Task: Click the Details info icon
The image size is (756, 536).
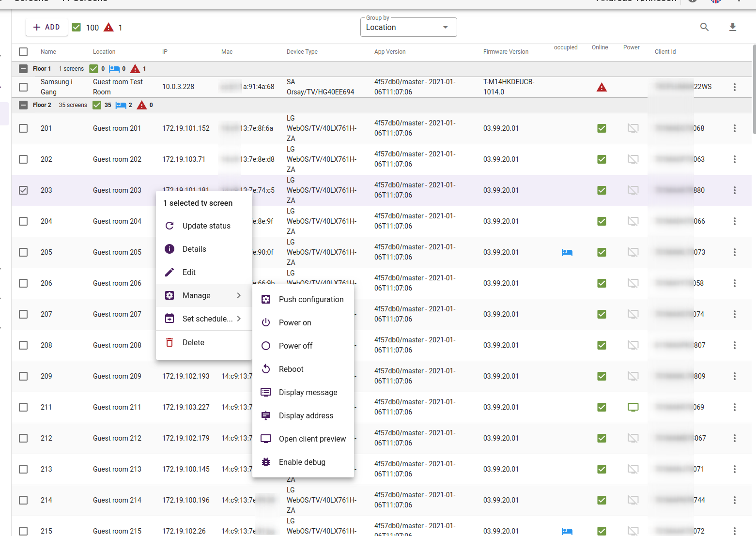Action: 170,249
